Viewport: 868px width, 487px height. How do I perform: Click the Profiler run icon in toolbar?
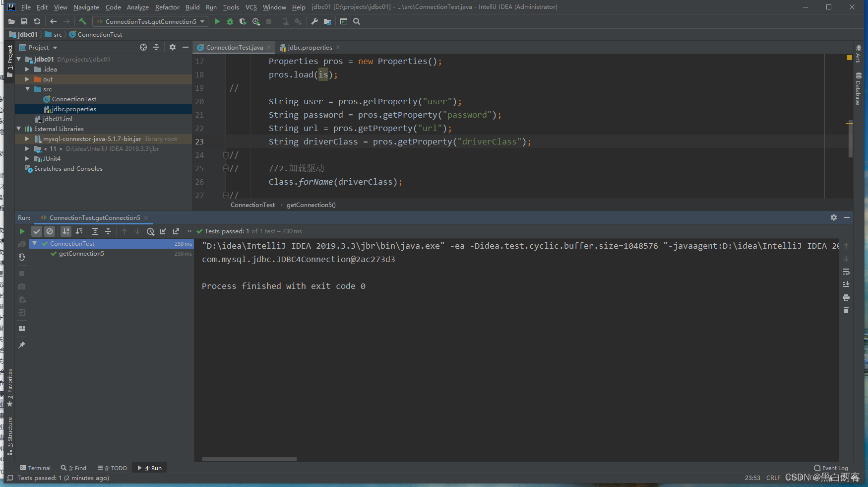[256, 21]
